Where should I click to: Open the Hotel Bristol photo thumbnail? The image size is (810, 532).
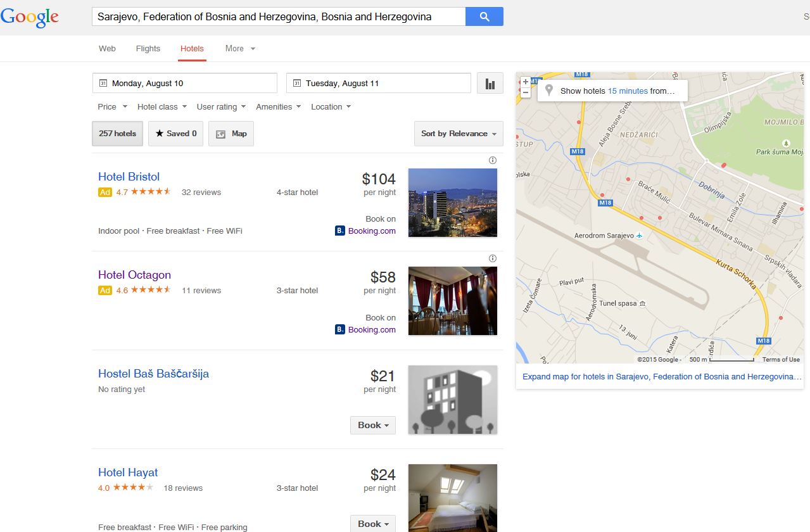[452, 202]
